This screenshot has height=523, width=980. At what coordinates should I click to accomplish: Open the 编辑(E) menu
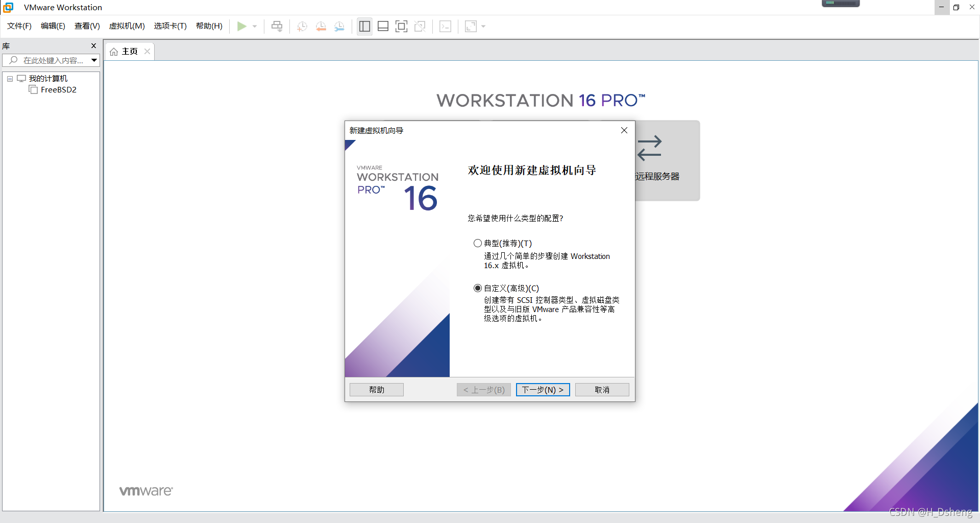click(x=53, y=26)
